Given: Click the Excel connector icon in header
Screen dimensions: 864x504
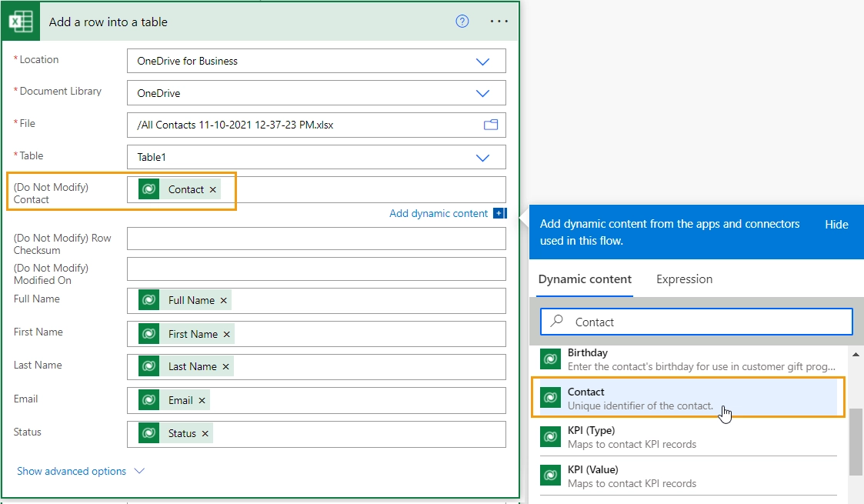Looking at the screenshot, I should (x=20, y=22).
